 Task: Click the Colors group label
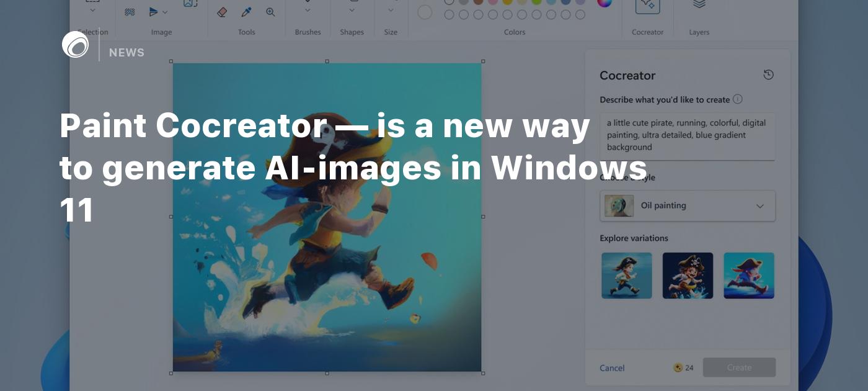point(515,32)
